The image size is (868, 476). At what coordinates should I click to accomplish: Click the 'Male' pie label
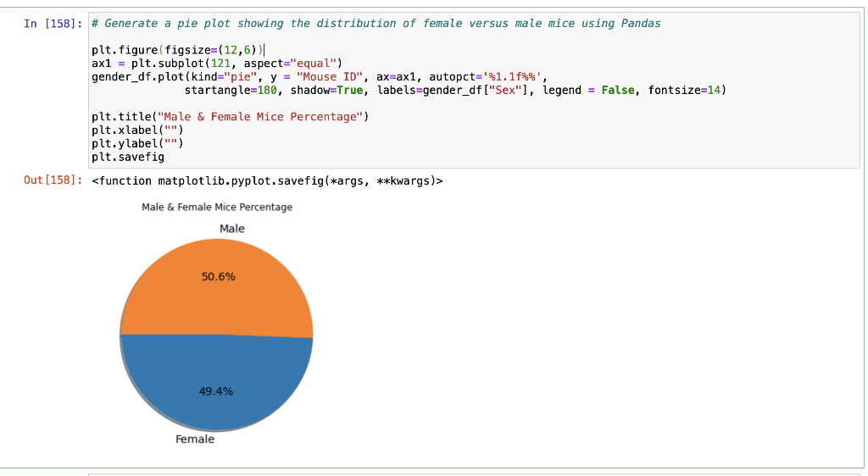coord(232,229)
